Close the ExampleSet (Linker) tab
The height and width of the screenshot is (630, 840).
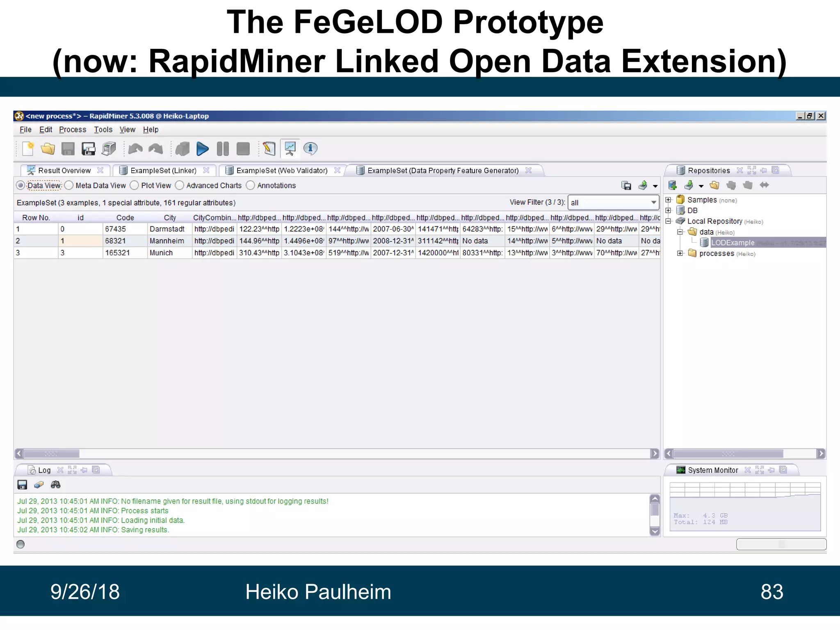(206, 170)
